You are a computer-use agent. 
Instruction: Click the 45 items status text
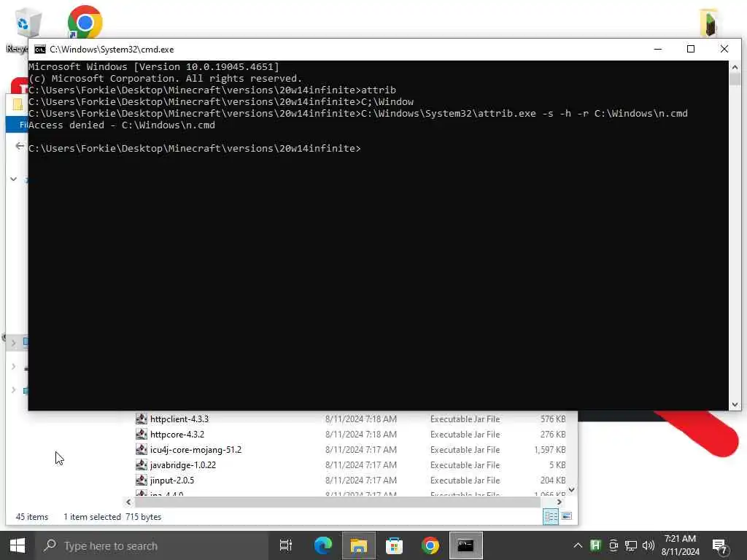tap(32, 517)
